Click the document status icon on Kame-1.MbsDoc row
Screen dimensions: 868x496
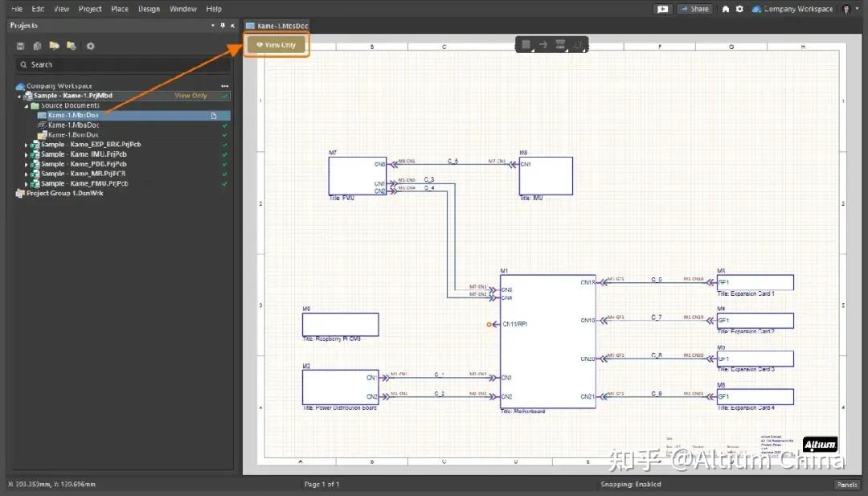click(x=214, y=116)
